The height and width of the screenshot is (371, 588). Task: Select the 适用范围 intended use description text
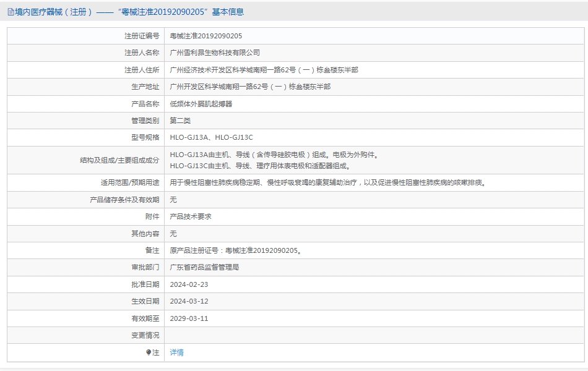point(328,183)
